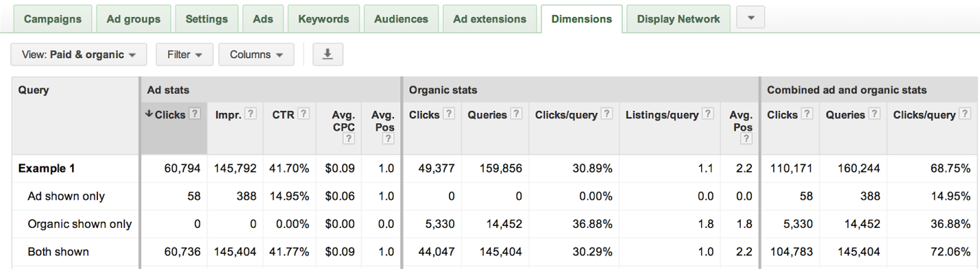Click the help icon next to Impr.

point(251,114)
